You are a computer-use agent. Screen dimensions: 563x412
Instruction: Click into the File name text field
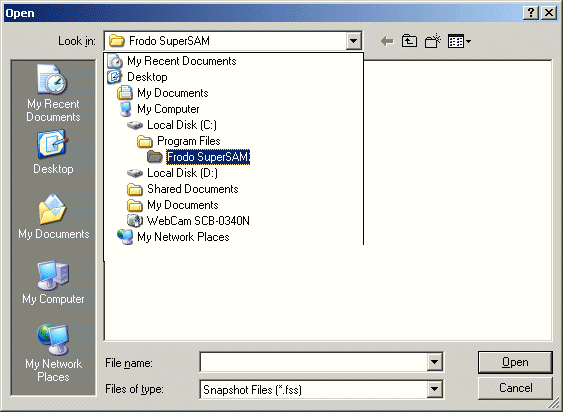[314, 362]
